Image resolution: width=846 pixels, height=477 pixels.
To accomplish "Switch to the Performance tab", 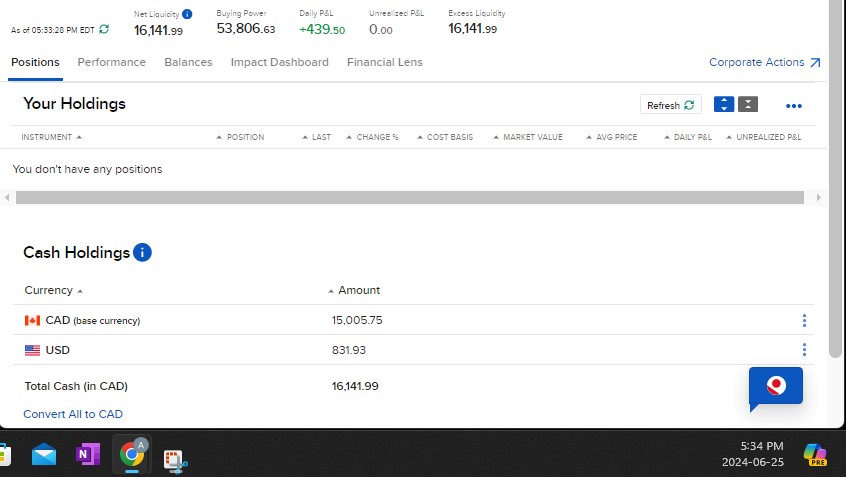I will [x=111, y=62].
